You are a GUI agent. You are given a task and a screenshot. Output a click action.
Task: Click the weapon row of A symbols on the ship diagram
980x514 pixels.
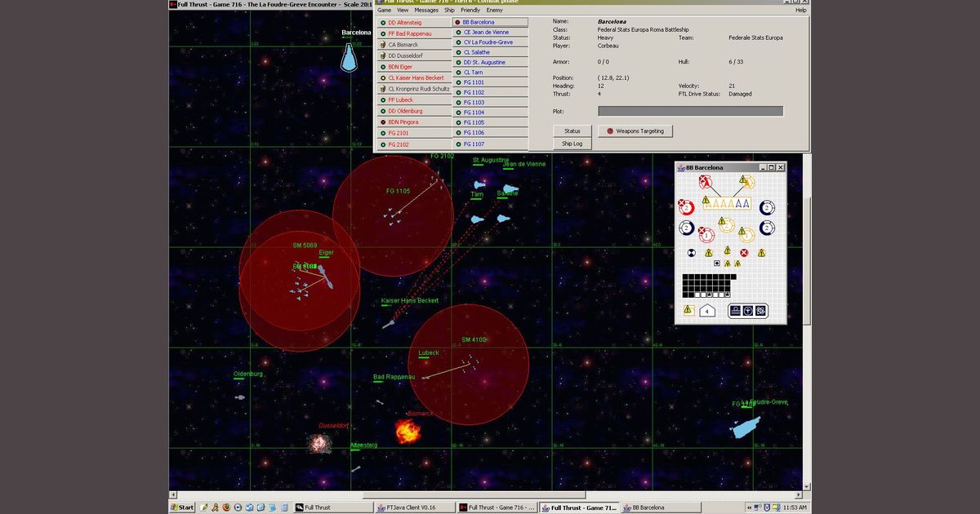tap(727, 204)
